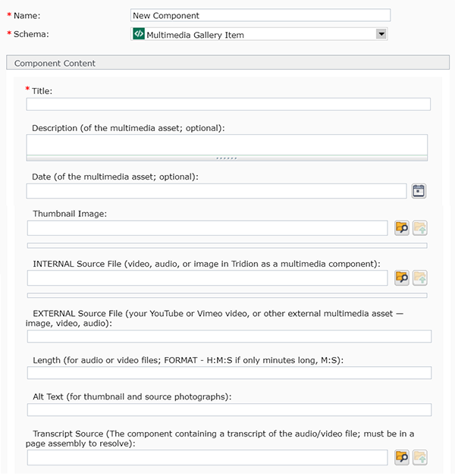Click upload icon for INTERNAL Source File
This screenshot has width=455, height=476.
click(419, 278)
